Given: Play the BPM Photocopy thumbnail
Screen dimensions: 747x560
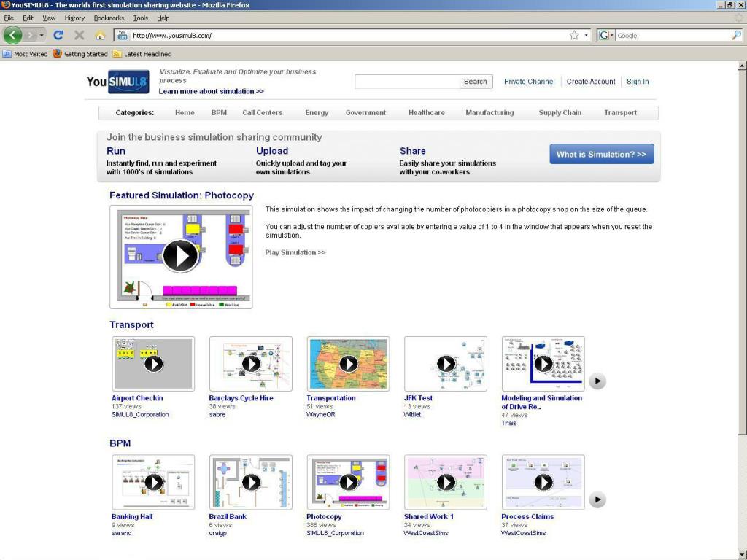Looking at the screenshot, I should [348, 483].
